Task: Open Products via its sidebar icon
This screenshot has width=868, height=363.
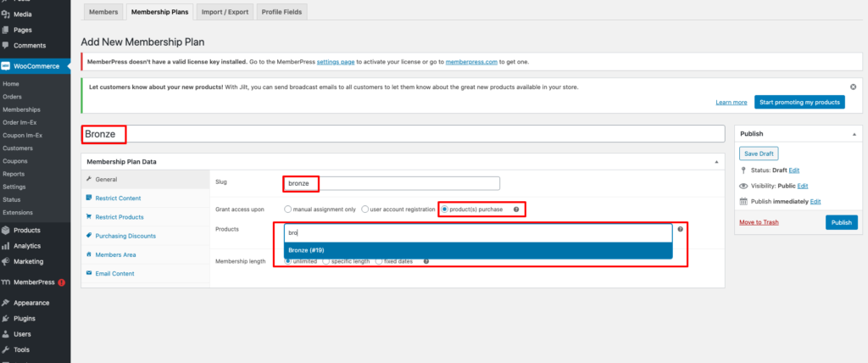Action: (6, 230)
